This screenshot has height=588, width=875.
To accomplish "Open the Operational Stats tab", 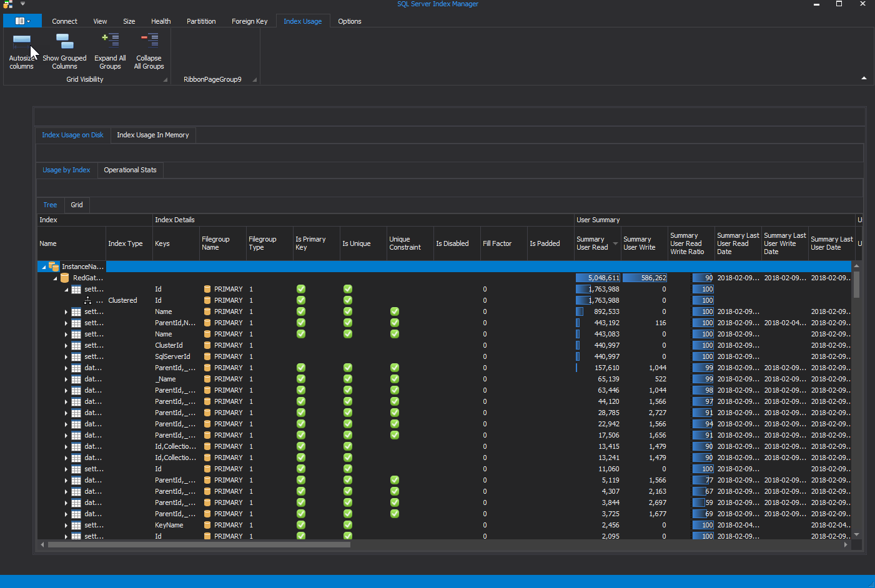I will click(x=130, y=170).
